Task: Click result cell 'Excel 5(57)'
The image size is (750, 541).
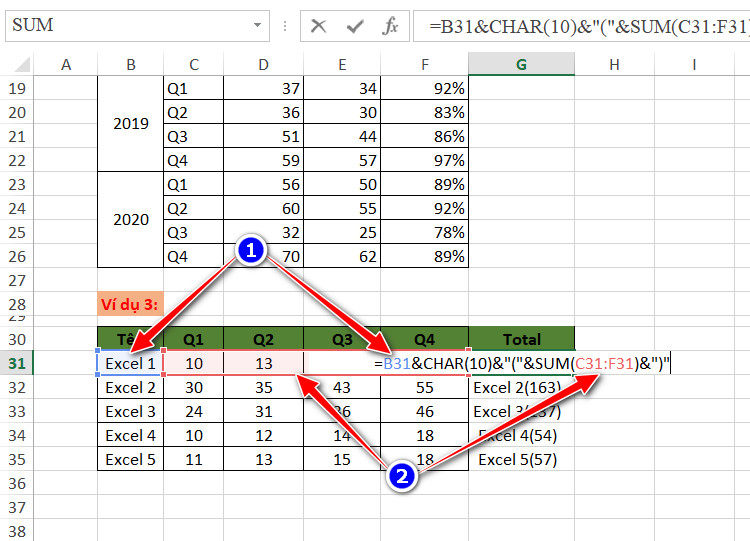Action: (521, 459)
